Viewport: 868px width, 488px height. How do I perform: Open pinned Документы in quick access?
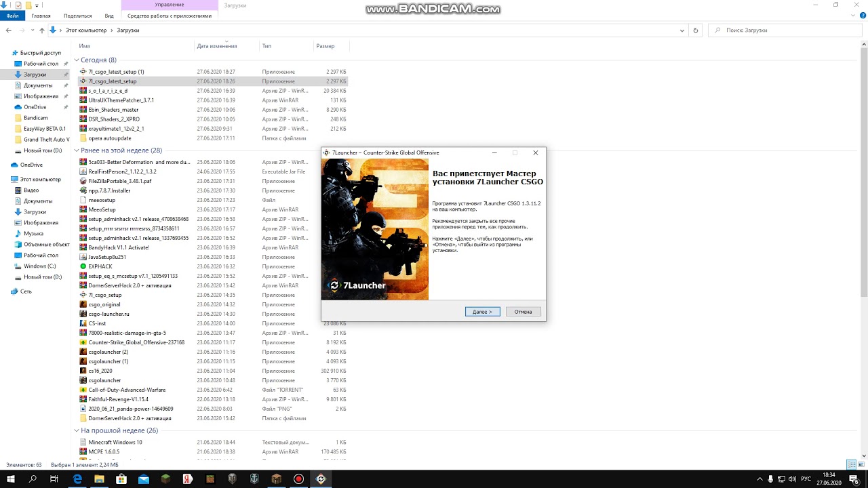pyautogui.click(x=38, y=85)
